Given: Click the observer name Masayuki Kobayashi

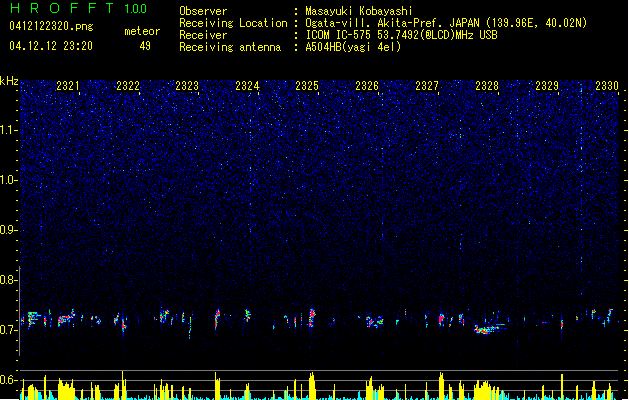Looking at the screenshot, I should coord(359,11).
